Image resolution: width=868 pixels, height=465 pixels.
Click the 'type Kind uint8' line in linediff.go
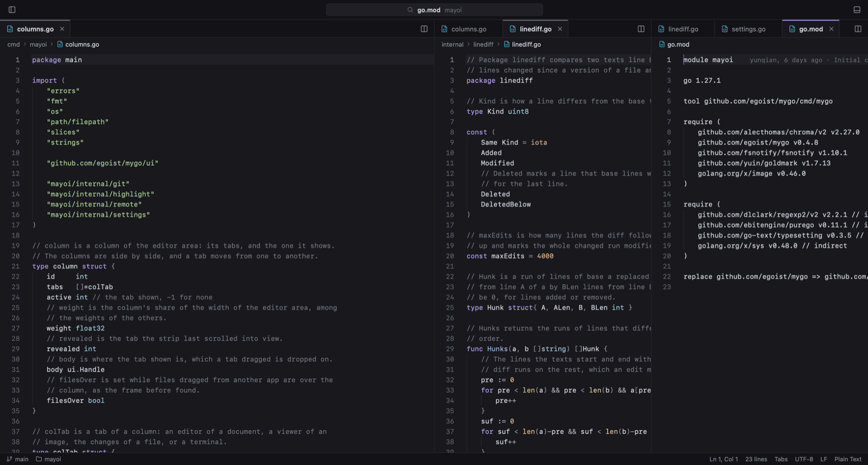(x=497, y=112)
